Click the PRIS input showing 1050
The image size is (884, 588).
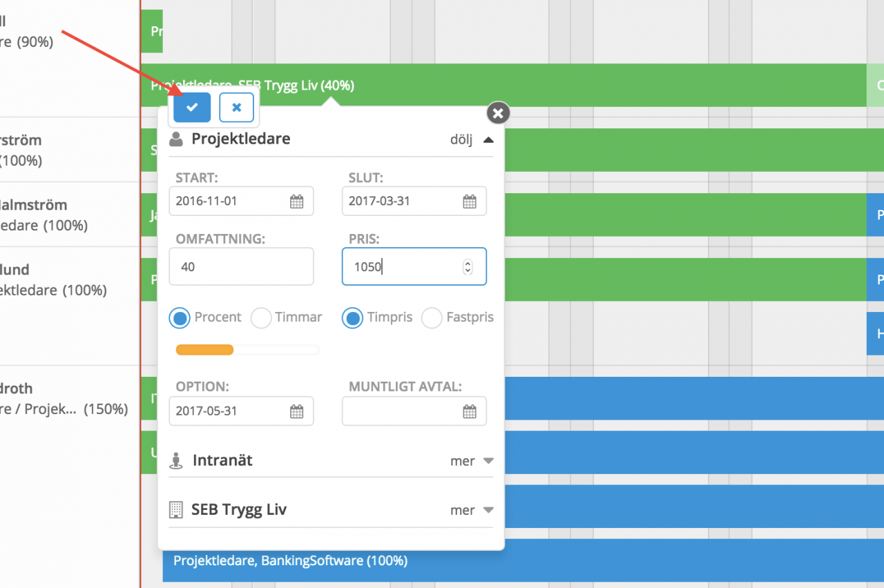pyautogui.click(x=404, y=266)
